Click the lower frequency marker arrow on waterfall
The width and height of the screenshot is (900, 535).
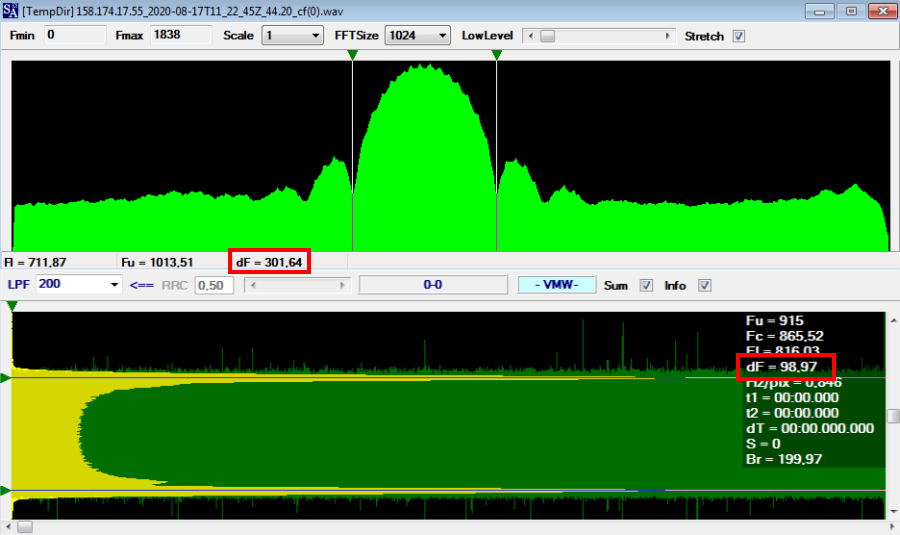click(x=5, y=491)
